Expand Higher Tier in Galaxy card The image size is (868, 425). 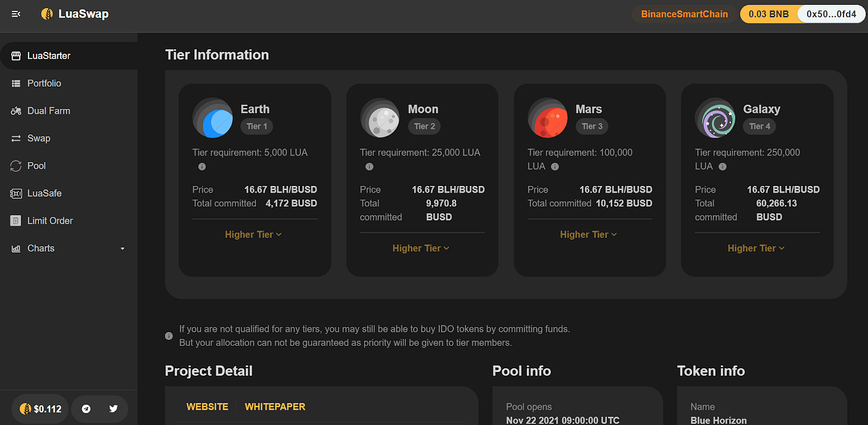(x=756, y=249)
